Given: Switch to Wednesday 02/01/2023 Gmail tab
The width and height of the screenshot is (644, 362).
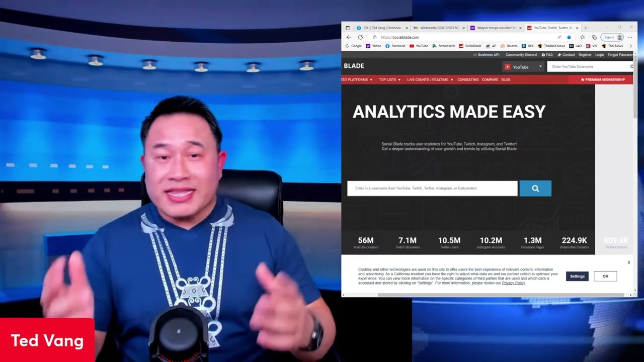Looking at the screenshot, I should [439, 28].
